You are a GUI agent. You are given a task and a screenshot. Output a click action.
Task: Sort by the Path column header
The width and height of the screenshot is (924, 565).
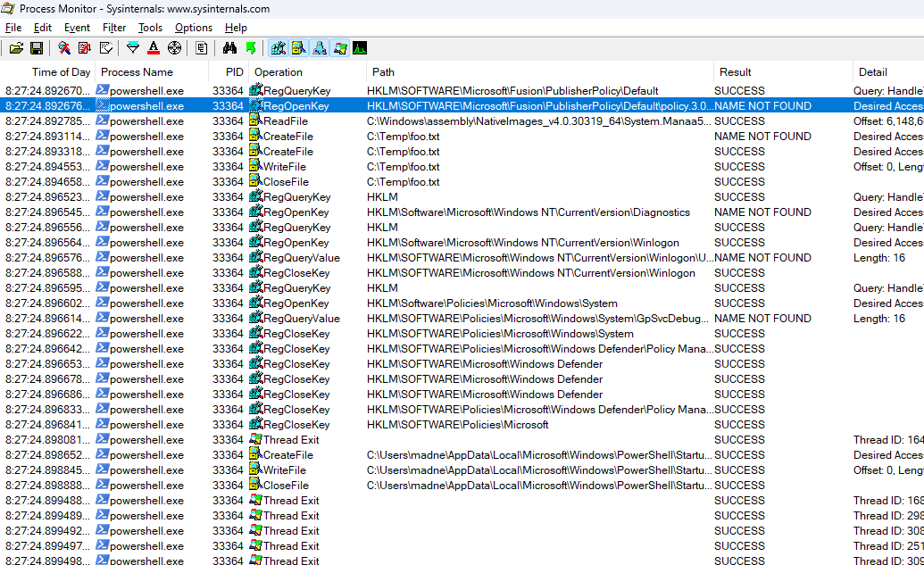540,72
